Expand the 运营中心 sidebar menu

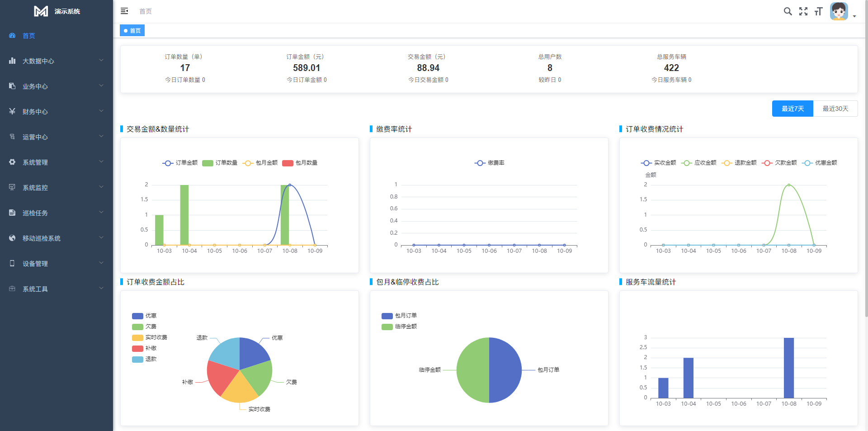[x=57, y=137]
